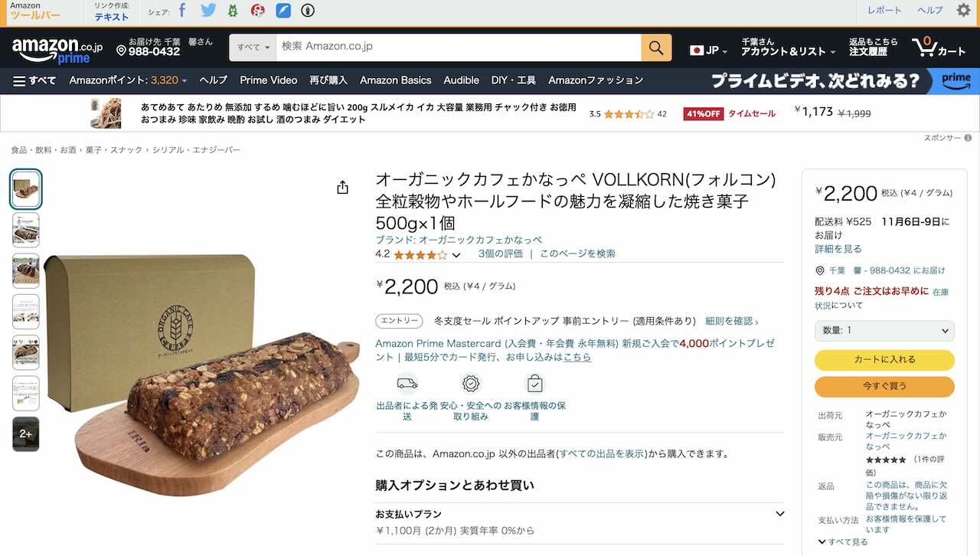Click the 今すぐ買う button

coord(884,387)
